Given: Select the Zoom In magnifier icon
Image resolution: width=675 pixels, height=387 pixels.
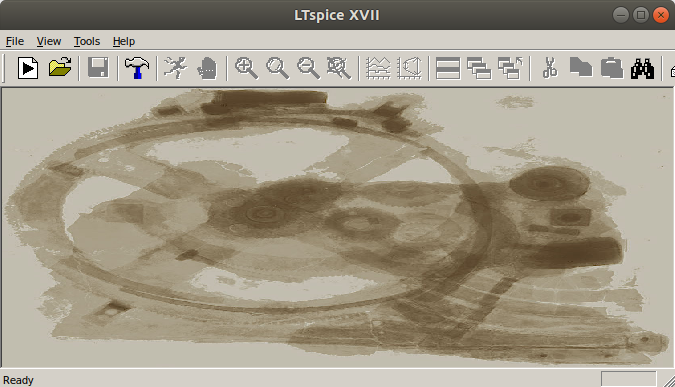Looking at the screenshot, I should point(246,68).
